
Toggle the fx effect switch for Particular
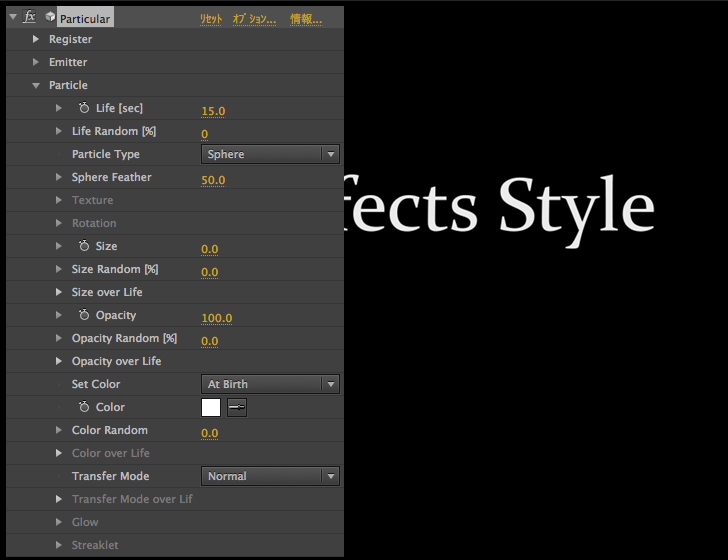(30, 17)
